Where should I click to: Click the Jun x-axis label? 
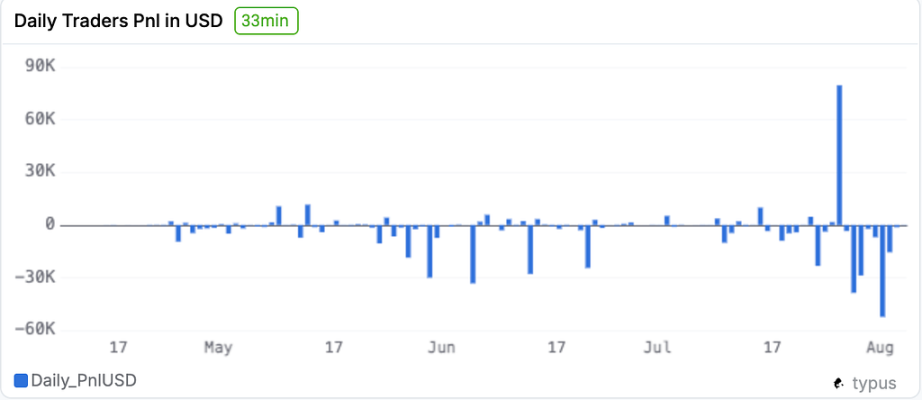point(441,348)
